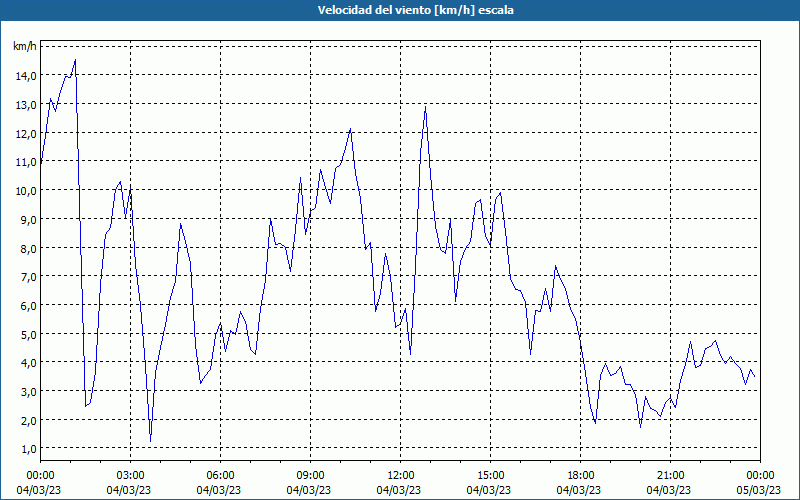Select the 'km/h' unit label on the axis

pos(25,46)
